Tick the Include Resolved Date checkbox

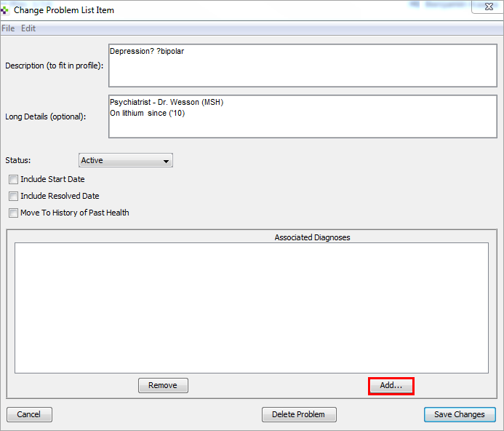(x=13, y=196)
